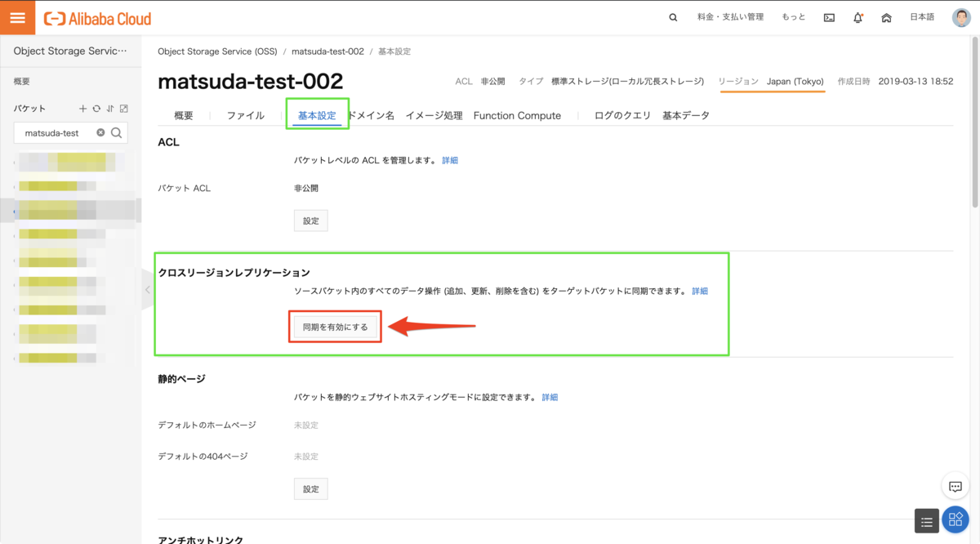
Task: Open the 日本語 language dropdown
Action: point(922,18)
